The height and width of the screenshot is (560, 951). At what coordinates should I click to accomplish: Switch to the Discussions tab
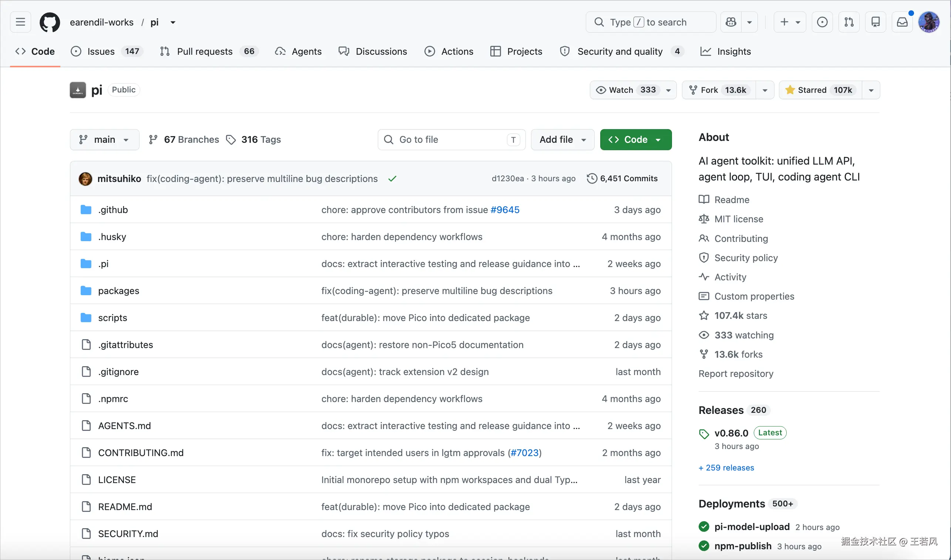(x=373, y=51)
